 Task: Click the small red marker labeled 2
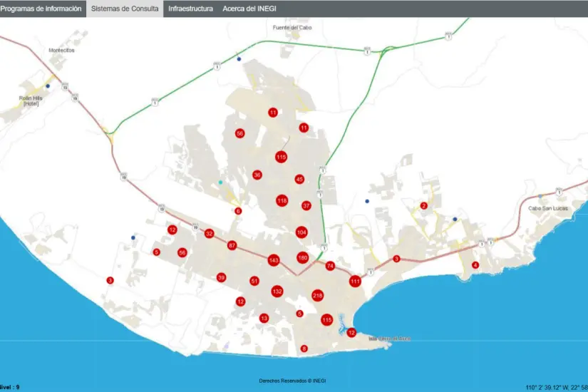(x=424, y=205)
